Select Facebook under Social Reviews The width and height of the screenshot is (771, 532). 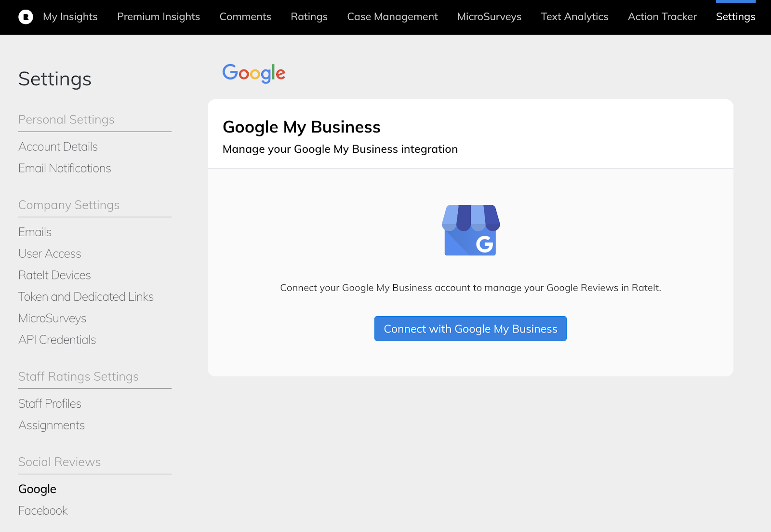click(x=43, y=511)
